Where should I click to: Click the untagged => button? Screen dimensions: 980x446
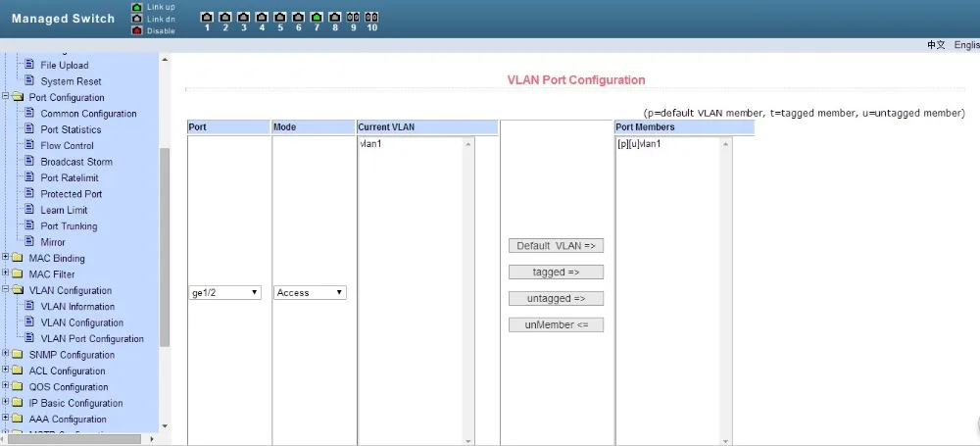(x=556, y=298)
